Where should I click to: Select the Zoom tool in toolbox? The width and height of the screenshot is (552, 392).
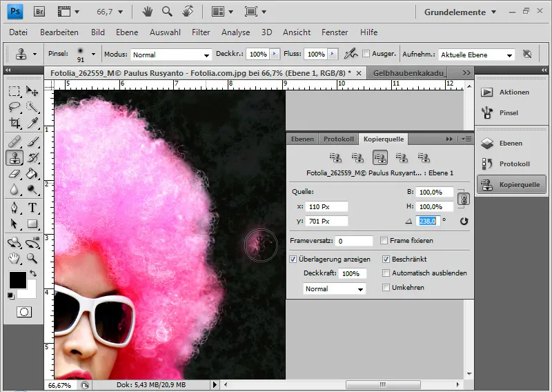[32, 258]
